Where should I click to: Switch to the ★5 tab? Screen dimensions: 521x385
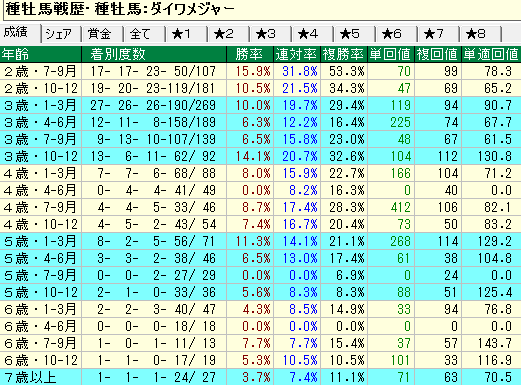[355, 34]
